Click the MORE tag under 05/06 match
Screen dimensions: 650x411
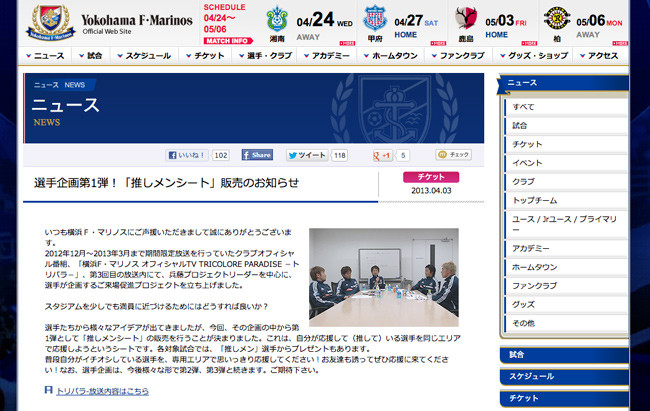tap(620, 43)
